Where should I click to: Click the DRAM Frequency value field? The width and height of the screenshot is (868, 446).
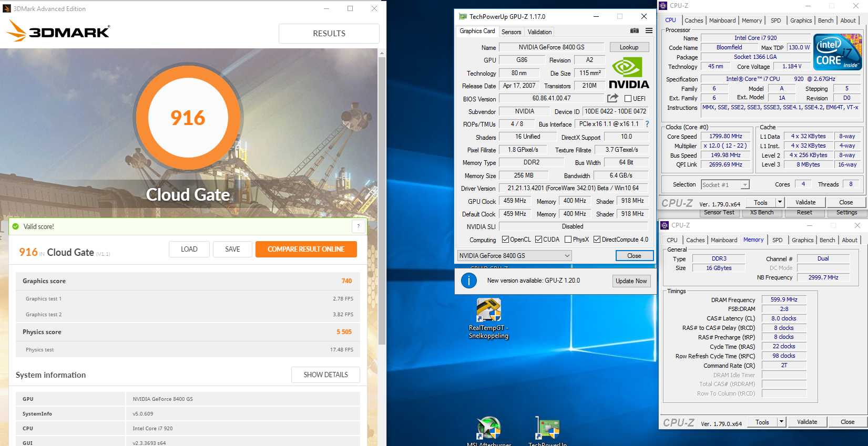784,299
